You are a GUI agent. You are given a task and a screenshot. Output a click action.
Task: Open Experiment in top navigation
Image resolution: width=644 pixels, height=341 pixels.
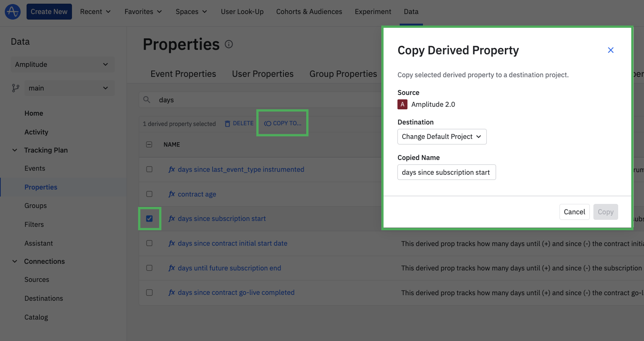(373, 12)
